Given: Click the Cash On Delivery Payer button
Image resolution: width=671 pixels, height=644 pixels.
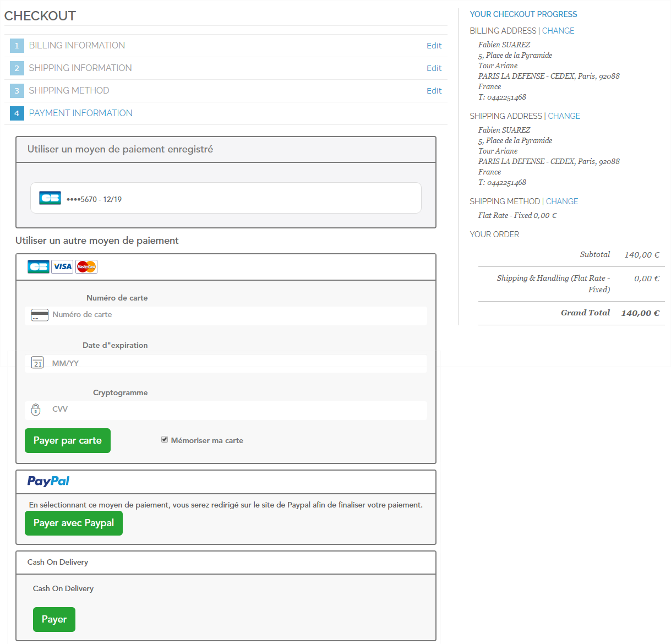Looking at the screenshot, I should click(54, 619).
